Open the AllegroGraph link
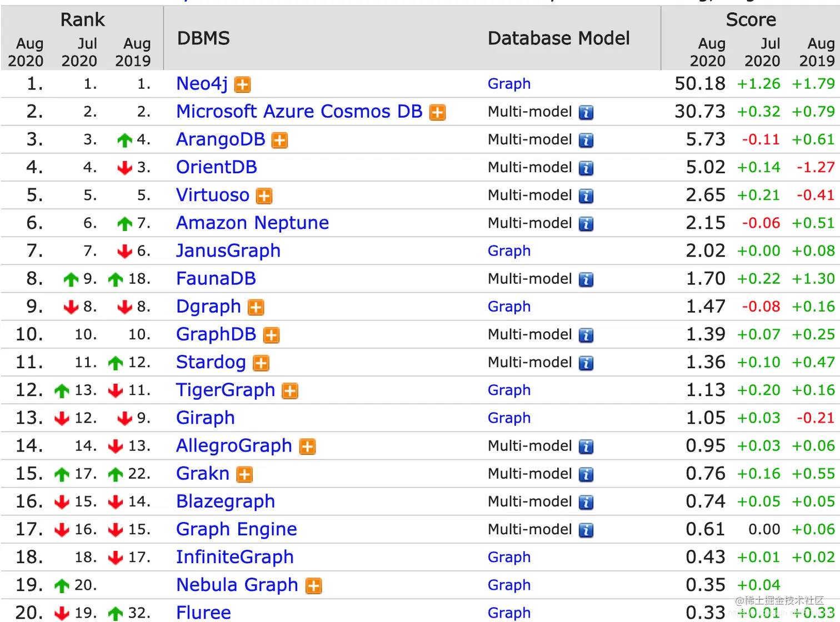 click(234, 446)
